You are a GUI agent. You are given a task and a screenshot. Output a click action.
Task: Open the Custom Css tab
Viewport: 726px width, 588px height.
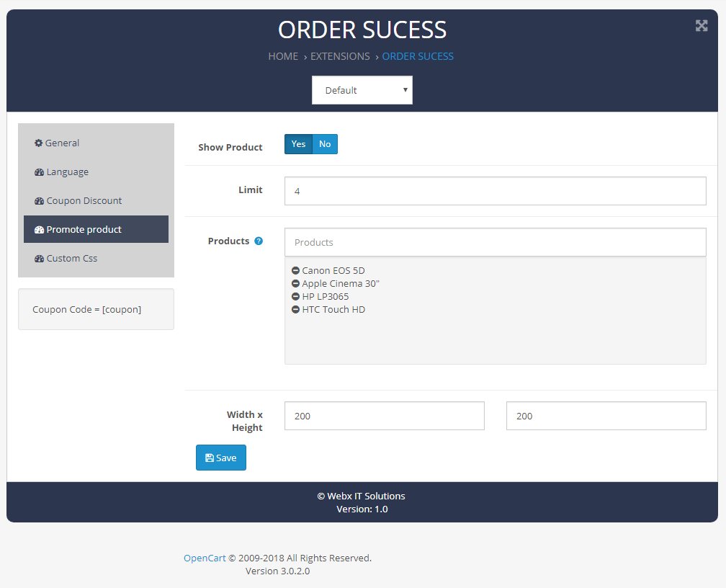71,259
